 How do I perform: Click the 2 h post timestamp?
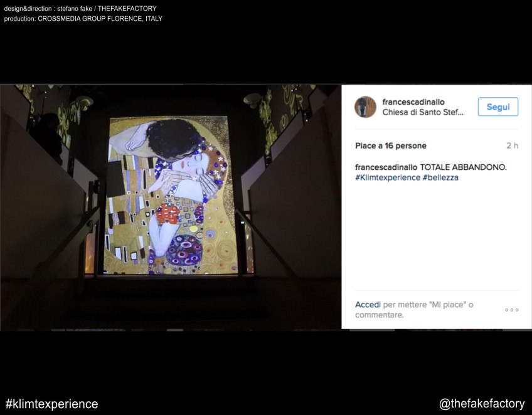(x=512, y=145)
